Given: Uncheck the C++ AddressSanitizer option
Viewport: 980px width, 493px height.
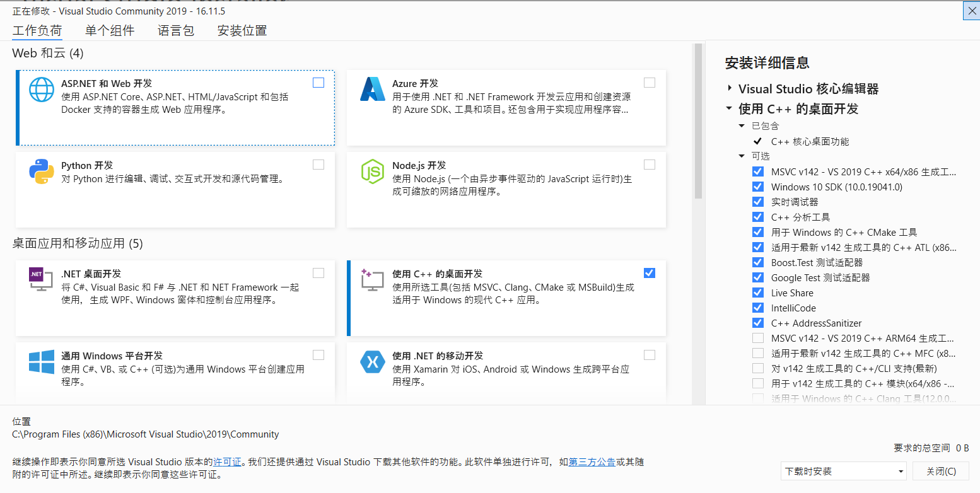Looking at the screenshot, I should click(758, 323).
